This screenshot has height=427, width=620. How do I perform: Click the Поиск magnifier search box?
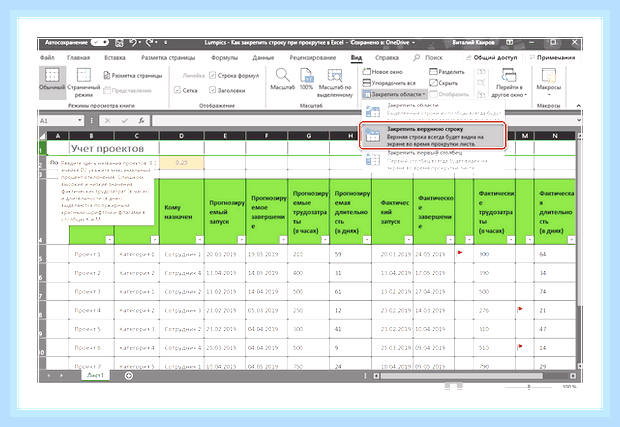click(428, 58)
